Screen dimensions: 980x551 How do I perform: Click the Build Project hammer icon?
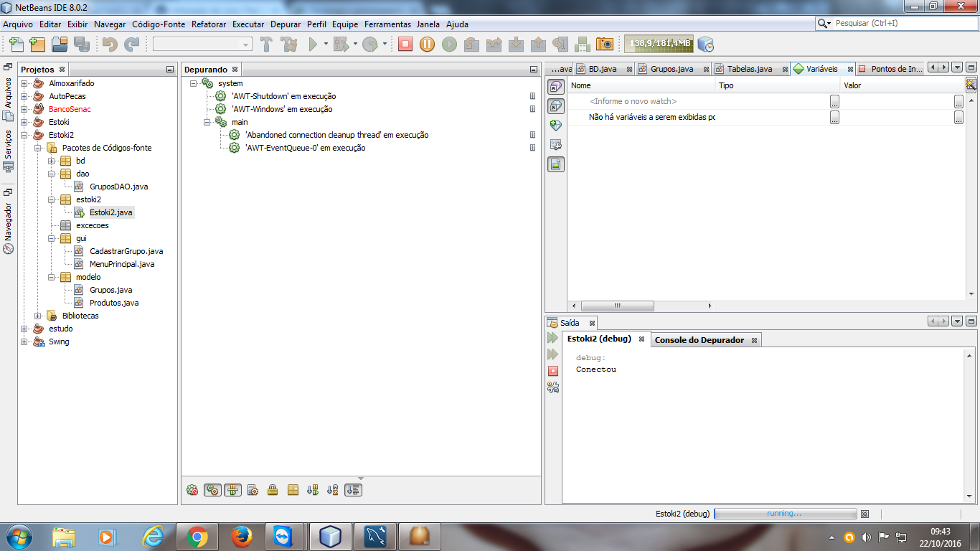[x=266, y=44]
